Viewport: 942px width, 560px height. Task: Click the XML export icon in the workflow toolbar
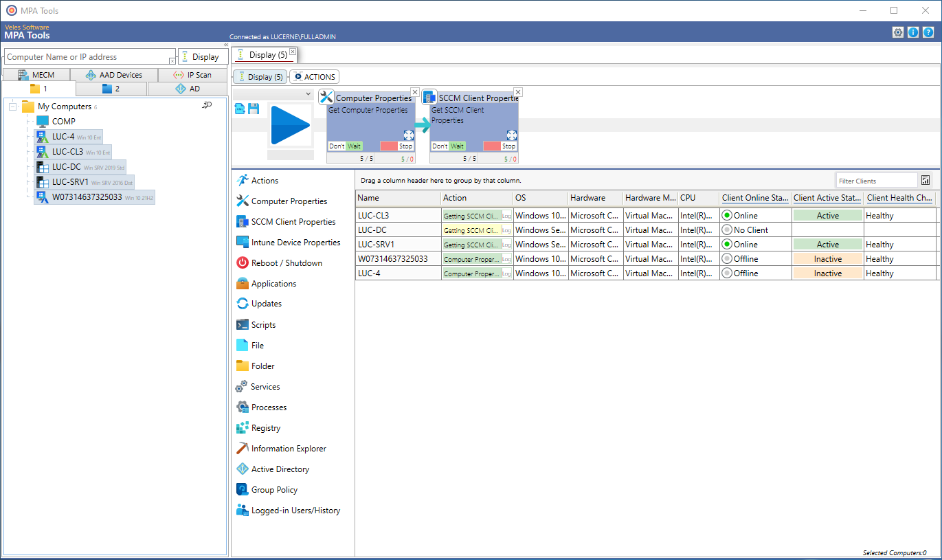tap(240, 109)
